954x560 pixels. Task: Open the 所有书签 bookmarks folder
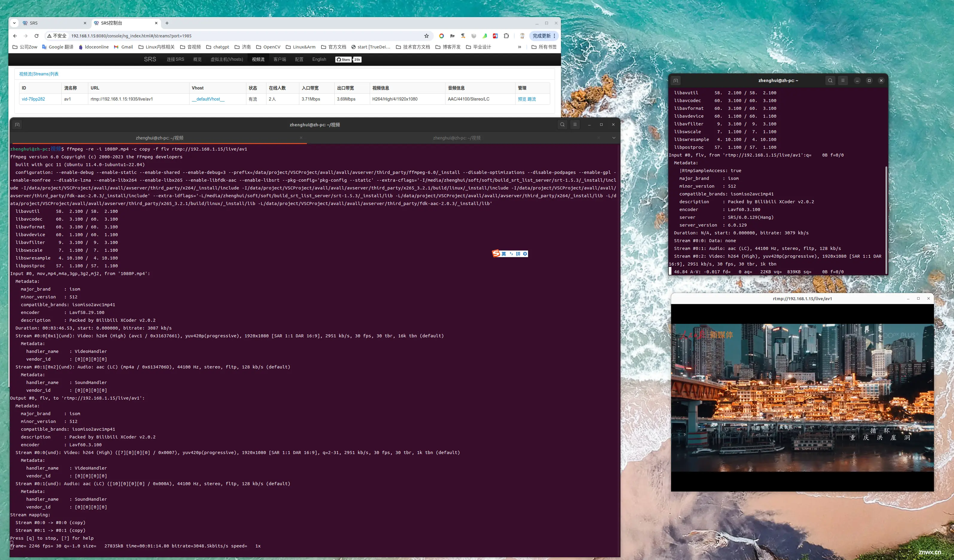pos(544,47)
